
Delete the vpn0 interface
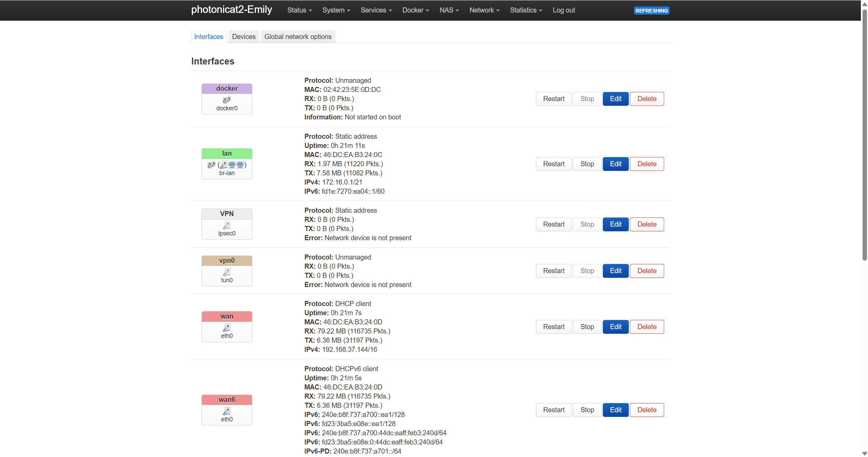coord(647,271)
